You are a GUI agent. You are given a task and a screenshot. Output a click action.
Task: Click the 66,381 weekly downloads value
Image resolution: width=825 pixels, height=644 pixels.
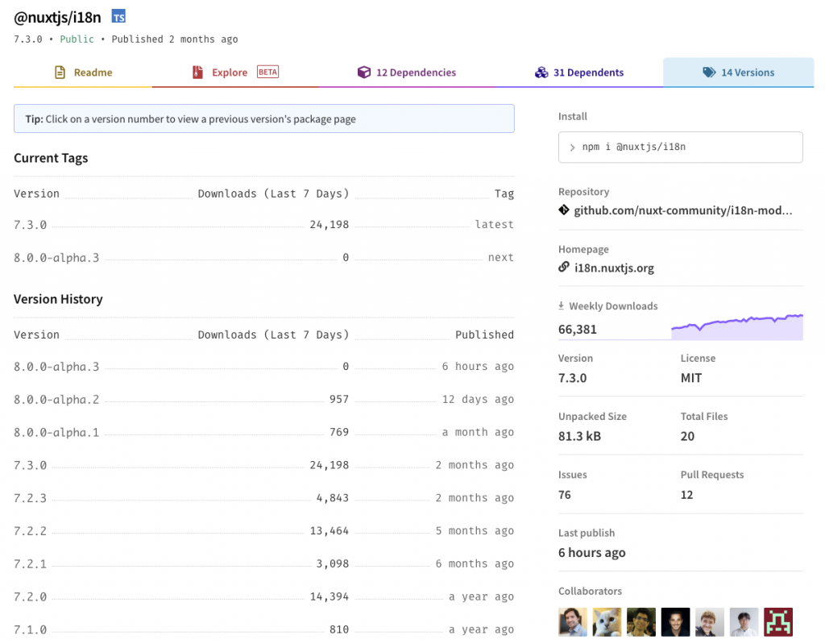pyautogui.click(x=577, y=329)
